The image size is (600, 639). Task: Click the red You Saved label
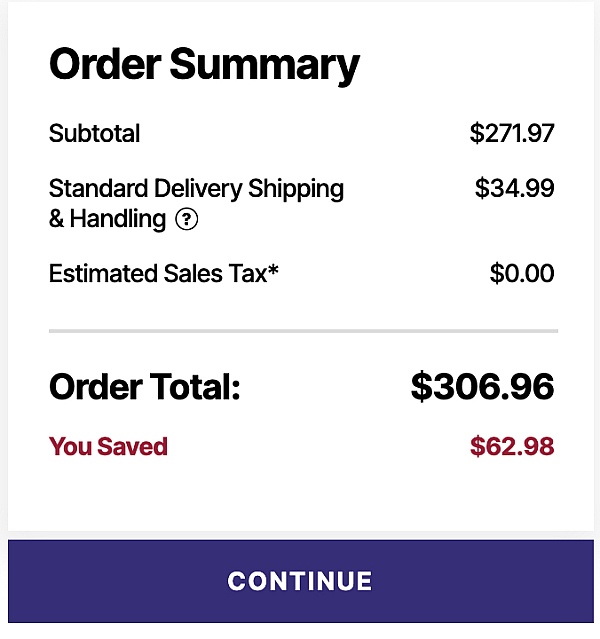click(108, 447)
